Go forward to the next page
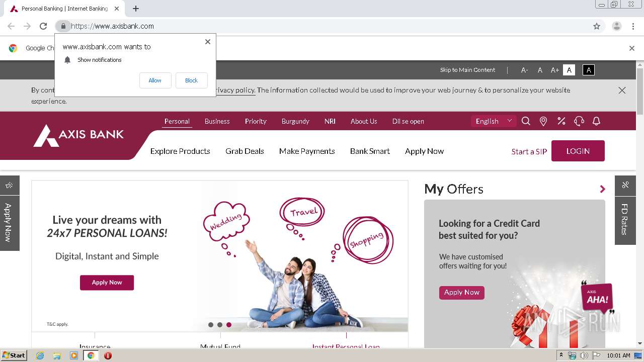Screen dimensions: 644x362 click(27, 26)
